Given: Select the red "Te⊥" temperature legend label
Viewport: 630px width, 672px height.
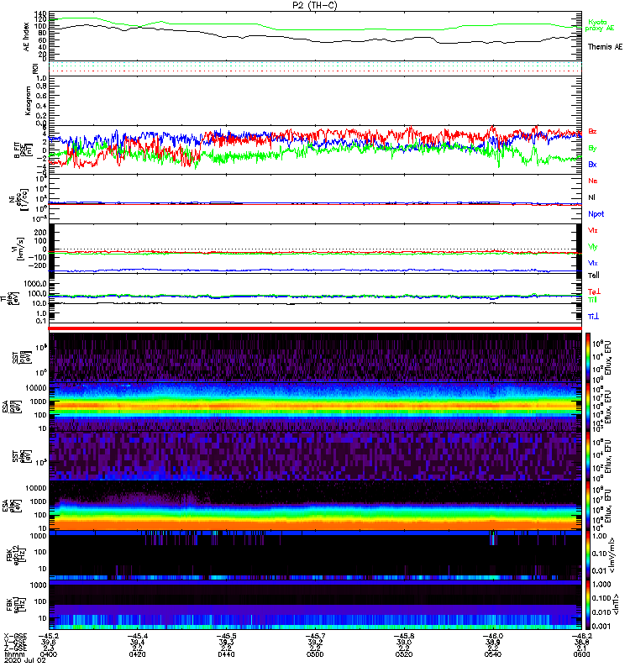Looking at the screenshot, I should [594, 291].
